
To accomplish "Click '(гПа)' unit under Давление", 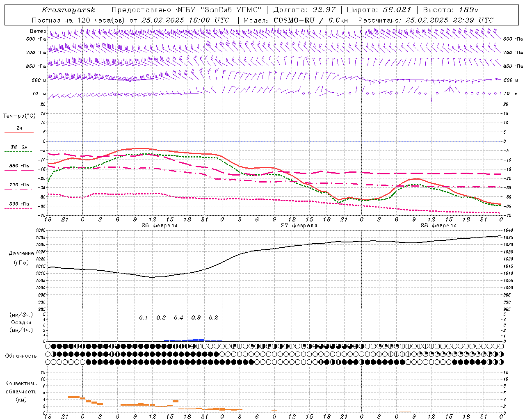I will tap(21, 262).
